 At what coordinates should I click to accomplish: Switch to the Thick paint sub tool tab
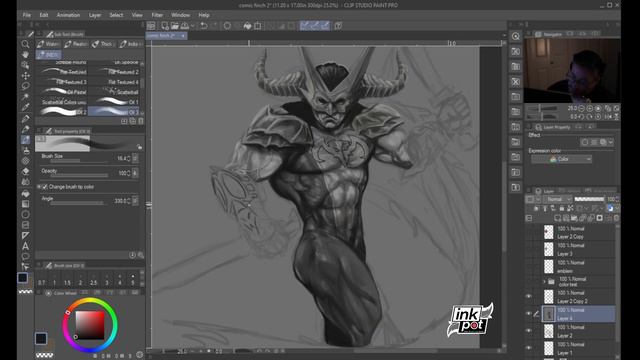(x=102, y=44)
